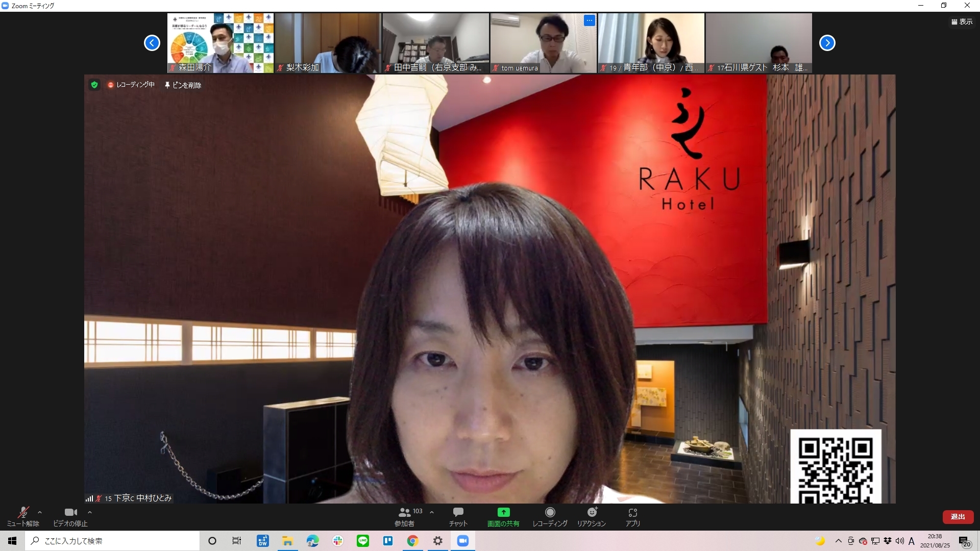Viewport: 980px width, 551px height.
Task: Open Microsoft Edge from taskbar
Action: 313,541
